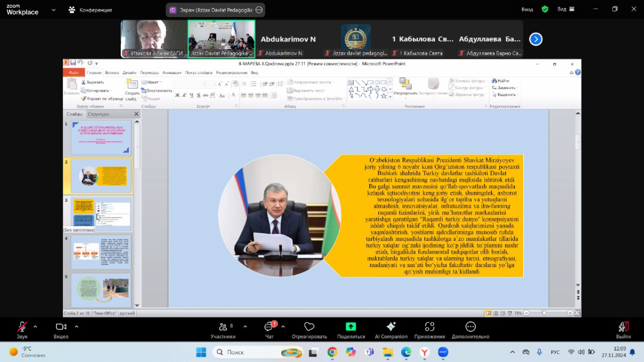Expand audio options arrow next to Звук
The image size is (644, 362).
[x=35, y=326]
